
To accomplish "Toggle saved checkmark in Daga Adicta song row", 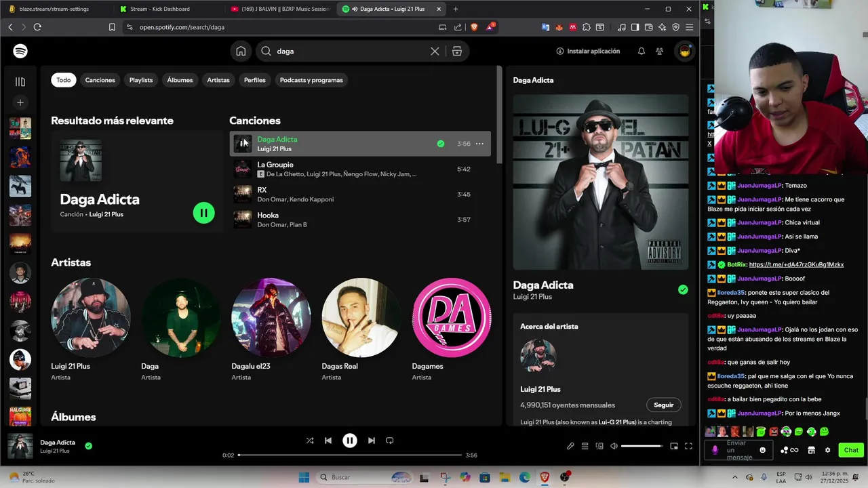I will (441, 144).
